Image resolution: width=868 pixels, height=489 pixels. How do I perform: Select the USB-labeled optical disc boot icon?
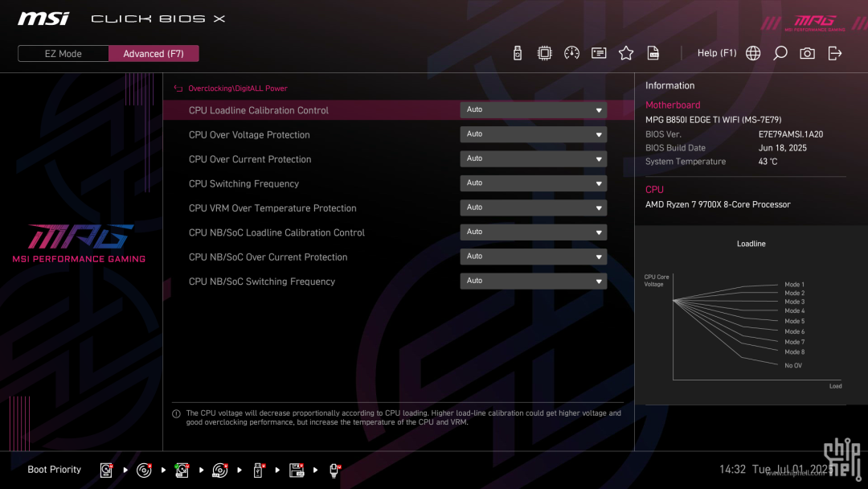click(219, 471)
